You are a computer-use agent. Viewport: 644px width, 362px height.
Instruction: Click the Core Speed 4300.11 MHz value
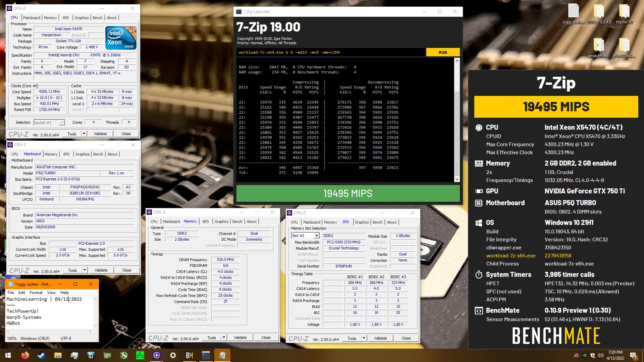(x=49, y=92)
